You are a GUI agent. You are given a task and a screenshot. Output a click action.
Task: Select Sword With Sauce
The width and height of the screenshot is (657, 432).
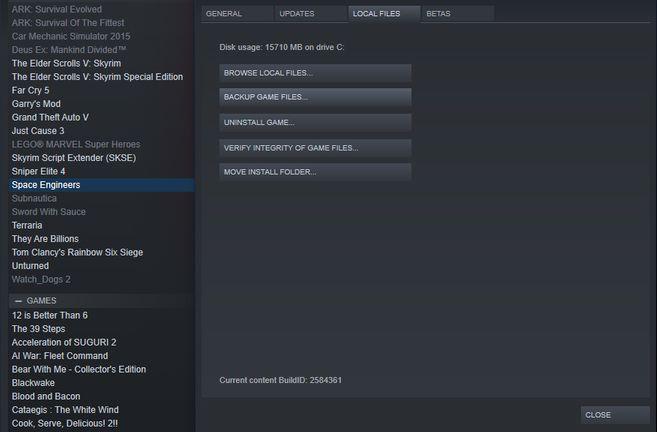(x=49, y=212)
